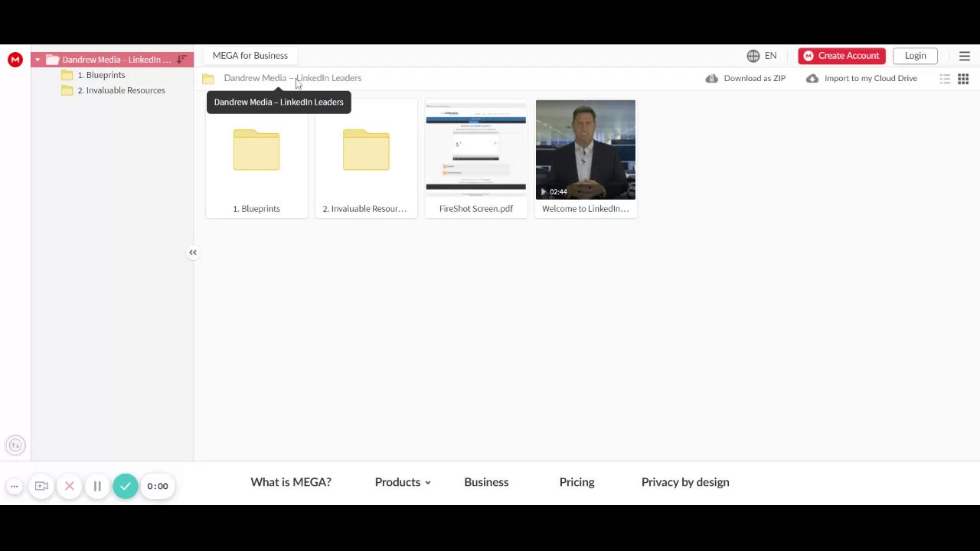Collapse the Dandrew Media folder tree arrow

point(38,60)
